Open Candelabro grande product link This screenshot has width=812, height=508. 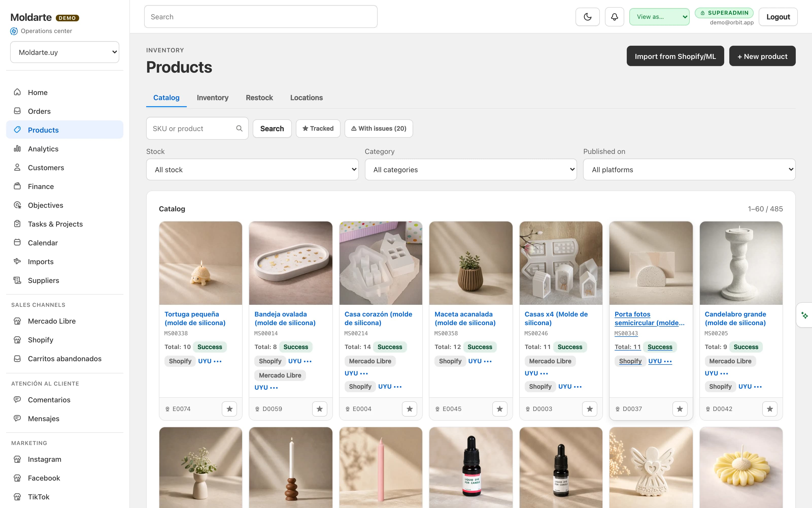[735, 319]
